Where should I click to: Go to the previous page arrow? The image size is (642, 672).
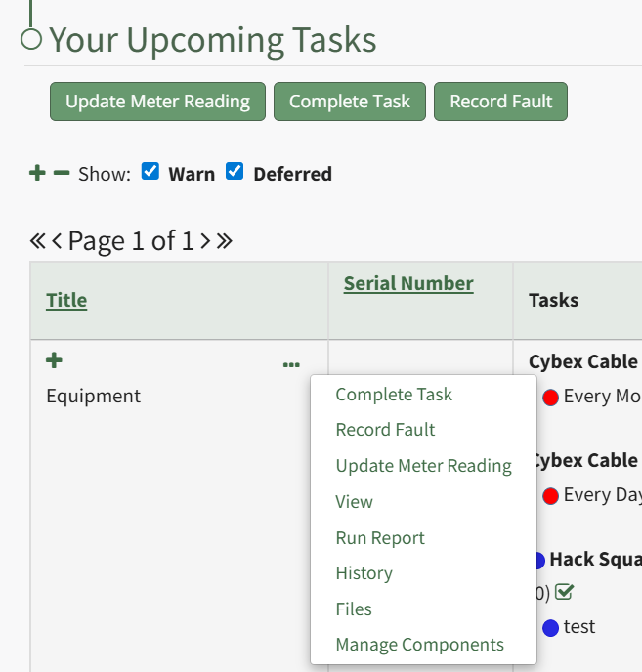click(57, 241)
